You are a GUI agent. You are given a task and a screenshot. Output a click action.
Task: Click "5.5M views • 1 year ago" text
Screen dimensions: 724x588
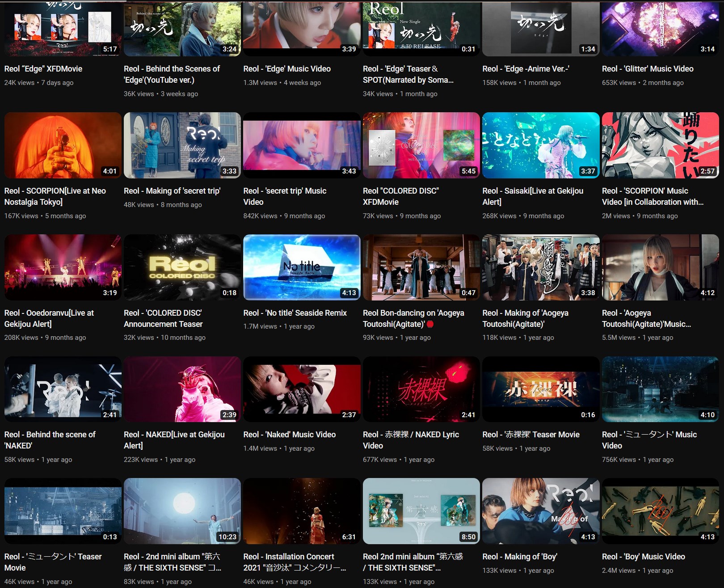(x=637, y=338)
